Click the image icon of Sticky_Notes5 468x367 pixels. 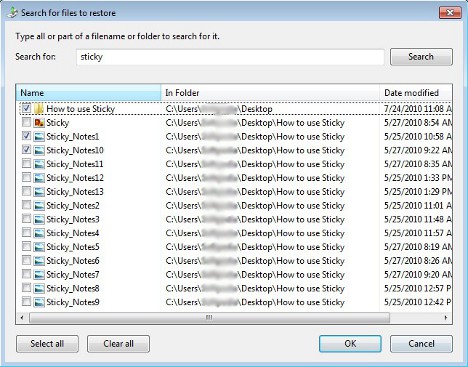[x=39, y=247]
